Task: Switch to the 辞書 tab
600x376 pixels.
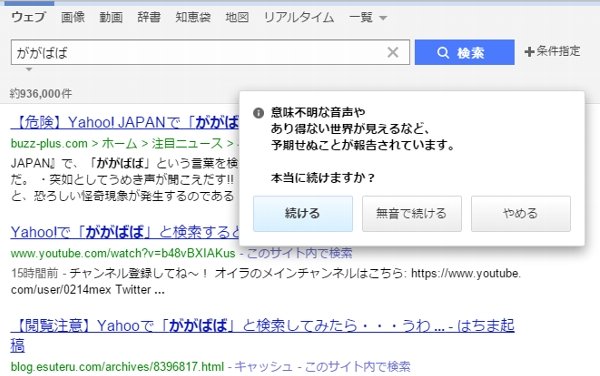Action: 149,17
